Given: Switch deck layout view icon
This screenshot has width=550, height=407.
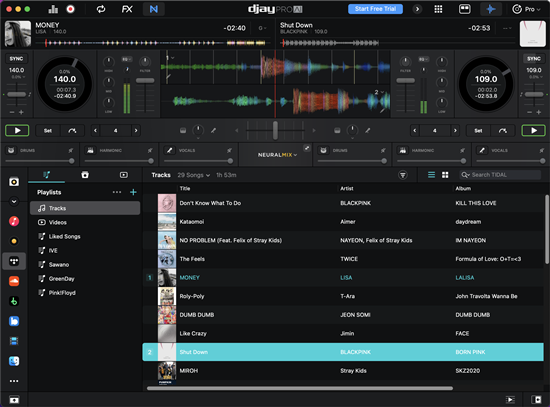Looking at the screenshot, I should [x=465, y=9].
